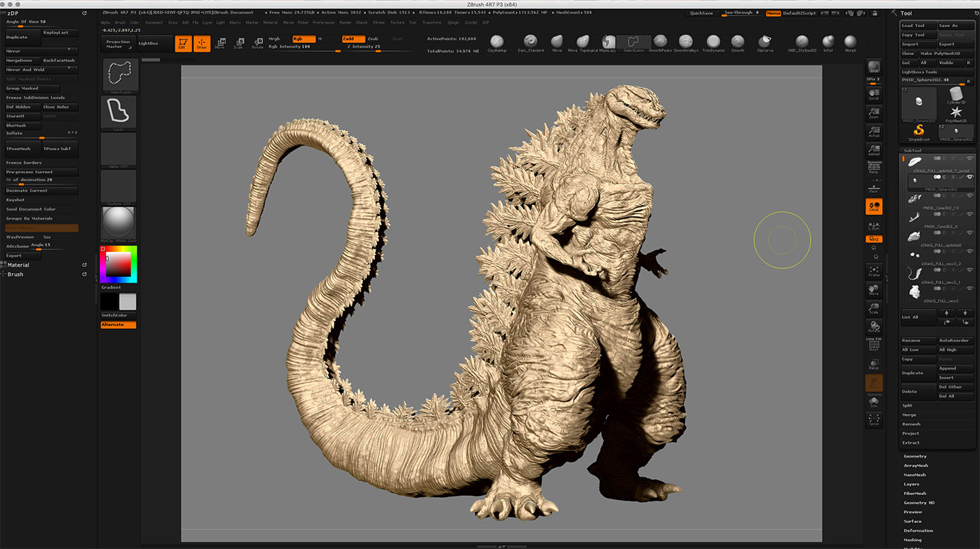Click the AAHalf icon

tap(874, 150)
